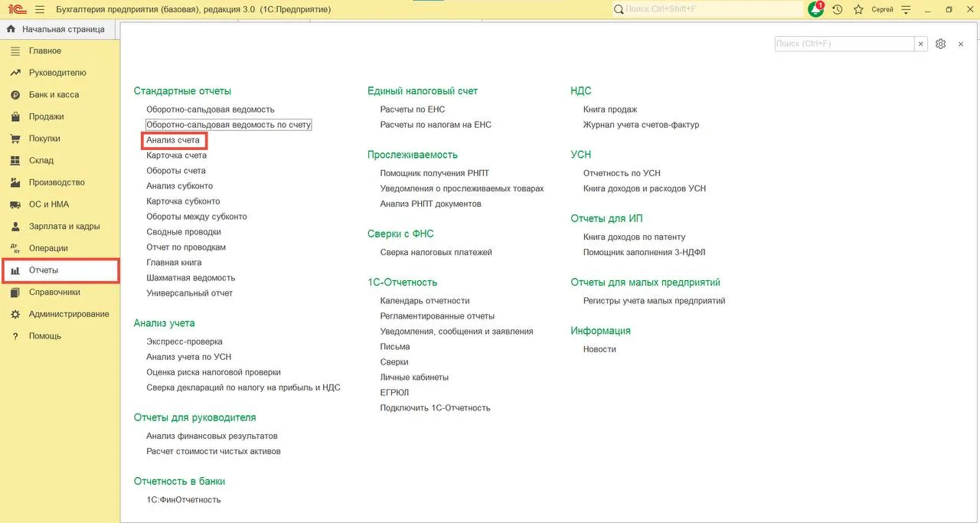This screenshot has height=523, width=980.
Task: Open the Новости link
Action: pos(599,349)
